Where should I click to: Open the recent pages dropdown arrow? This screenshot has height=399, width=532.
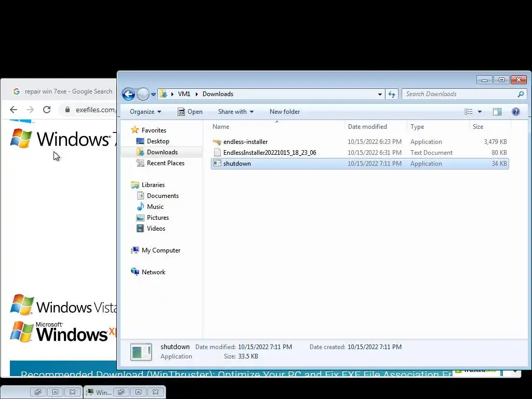[x=153, y=95]
